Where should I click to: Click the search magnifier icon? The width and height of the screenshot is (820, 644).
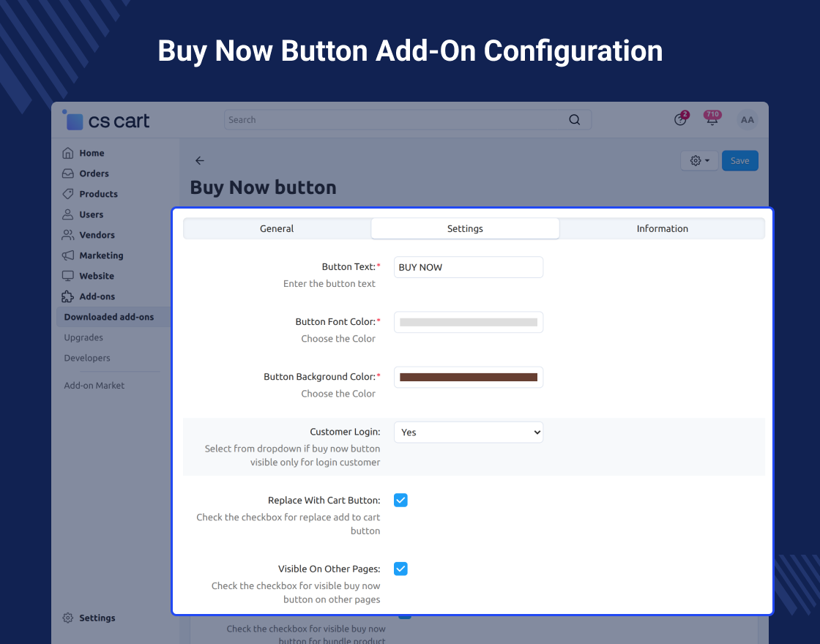[x=575, y=120]
